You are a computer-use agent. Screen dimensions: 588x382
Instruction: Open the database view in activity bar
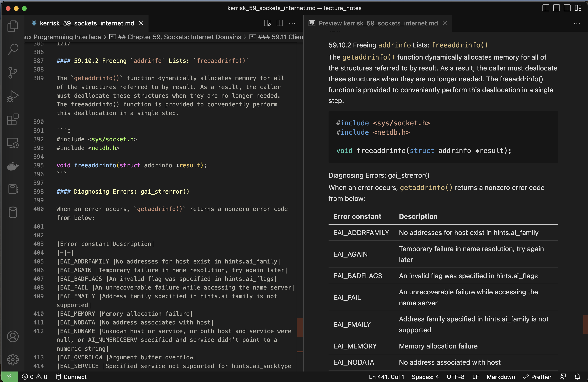(x=13, y=212)
